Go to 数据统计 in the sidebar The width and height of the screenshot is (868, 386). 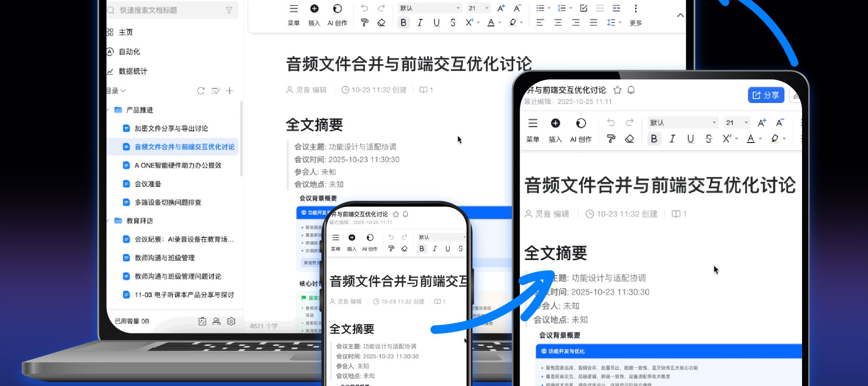point(132,71)
